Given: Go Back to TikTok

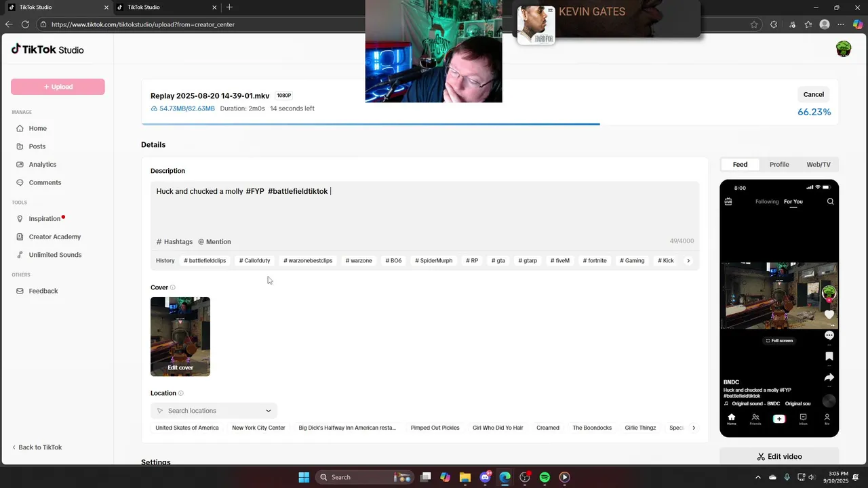Looking at the screenshot, I should click(37, 447).
